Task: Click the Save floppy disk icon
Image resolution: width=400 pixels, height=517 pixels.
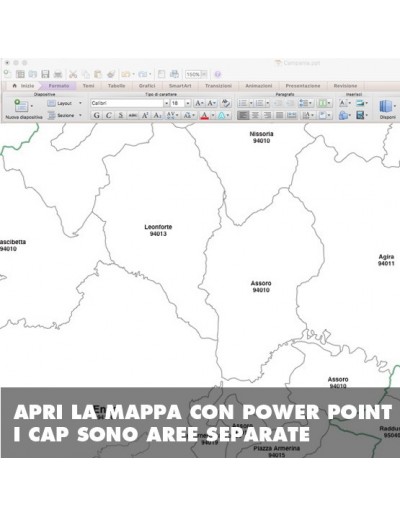Action: [45, 74]
